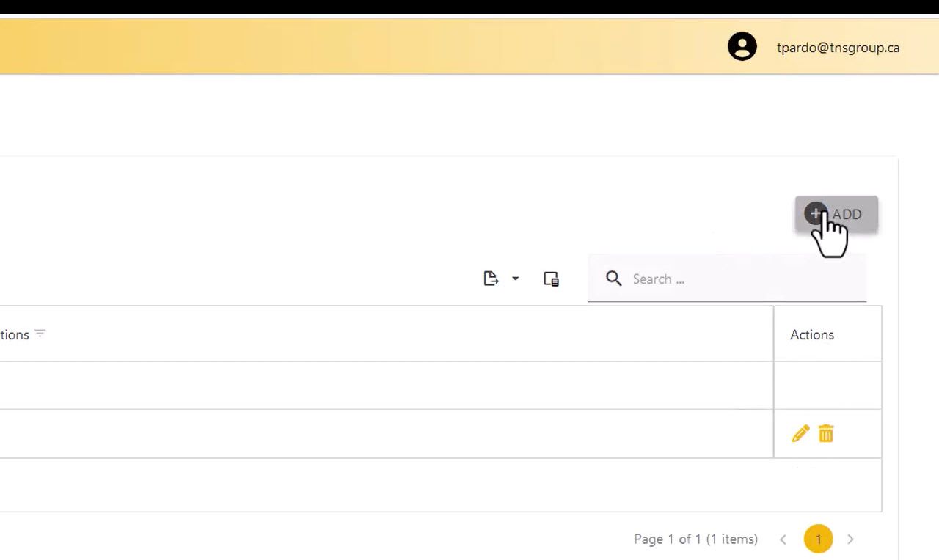Expand the export options dropdown arrow

515,279
